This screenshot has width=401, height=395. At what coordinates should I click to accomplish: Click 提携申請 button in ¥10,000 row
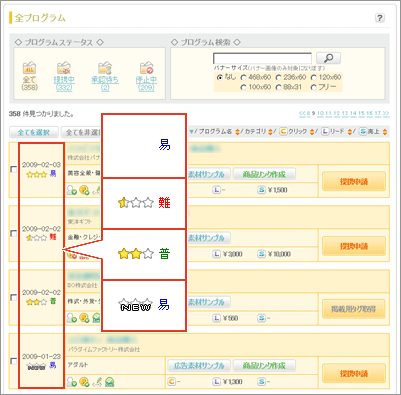pos(354,246)
